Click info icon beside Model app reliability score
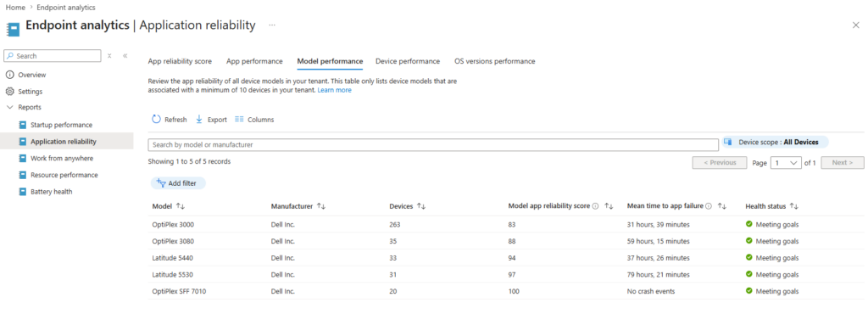The image size is (868, 314). 595,206
